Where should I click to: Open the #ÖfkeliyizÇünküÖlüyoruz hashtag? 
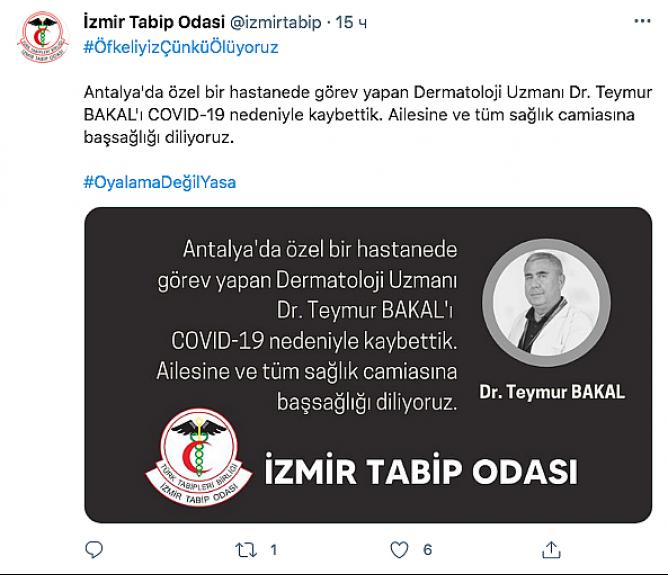(181, 47)
